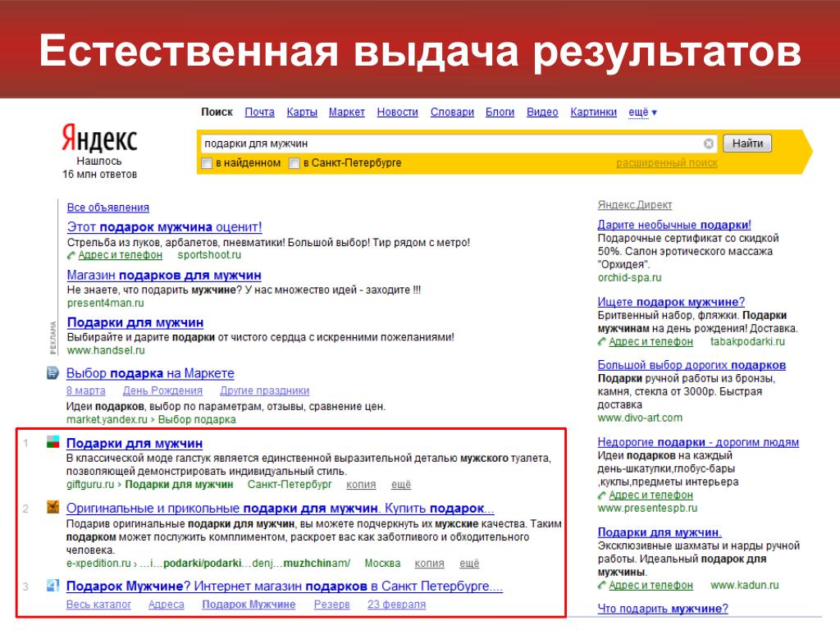Click the Найти search button
Viewport: 840px width, 630px height.
click(x=747, y=143)
